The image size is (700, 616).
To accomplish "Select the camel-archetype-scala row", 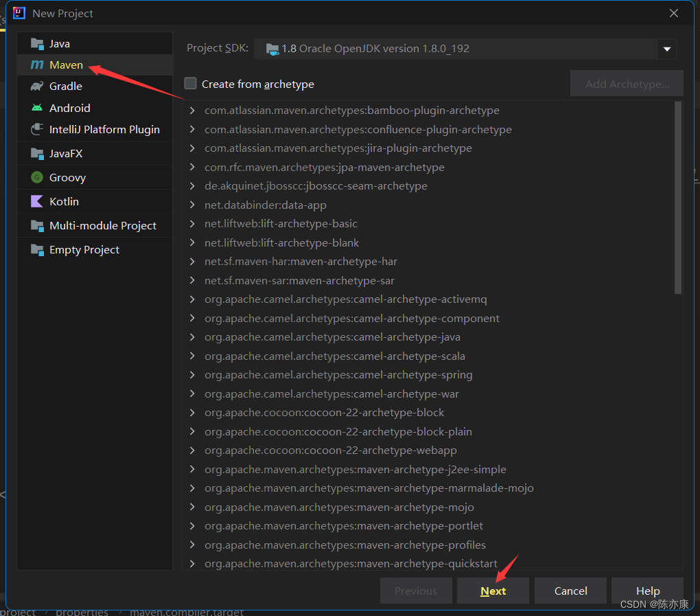I will click(428, 356).
